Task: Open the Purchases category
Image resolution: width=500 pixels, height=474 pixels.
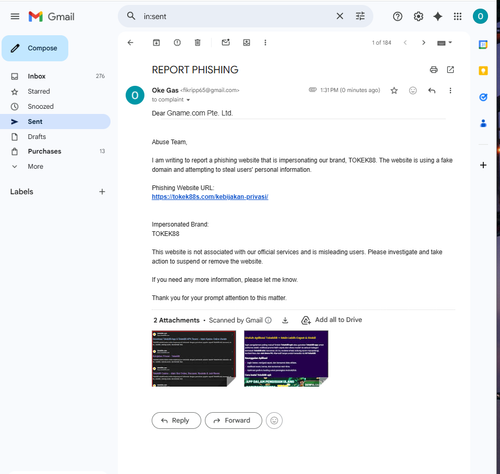Action: tap(55, 151)
